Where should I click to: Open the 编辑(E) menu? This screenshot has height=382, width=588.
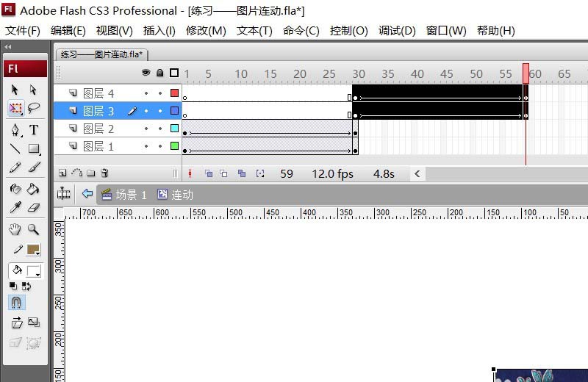68,31
